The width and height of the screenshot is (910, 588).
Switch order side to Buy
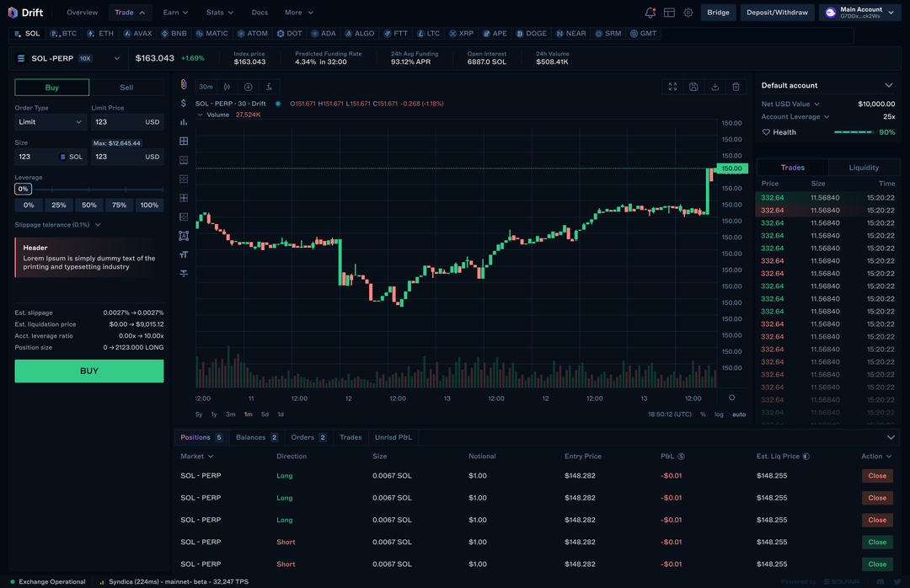(51, 87)
